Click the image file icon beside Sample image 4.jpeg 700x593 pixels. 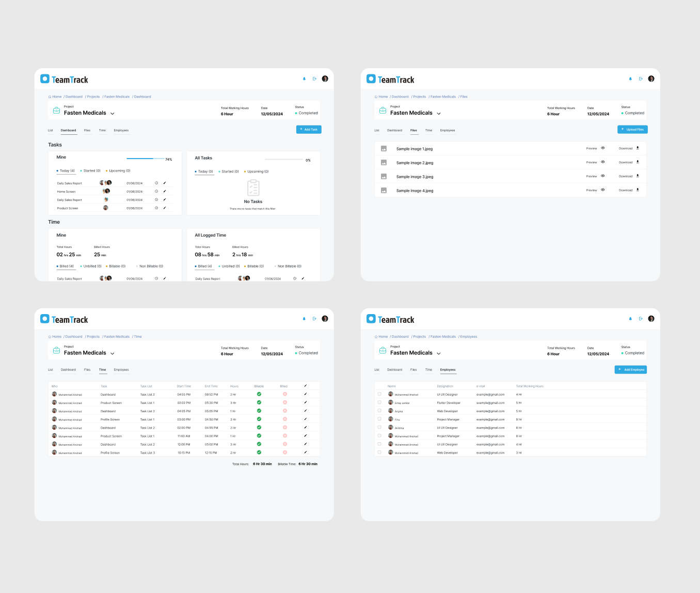[384, 191]
